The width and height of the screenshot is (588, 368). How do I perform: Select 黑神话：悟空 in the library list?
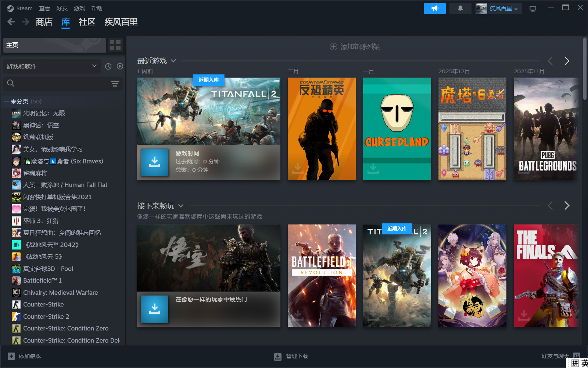pos(41,125)
